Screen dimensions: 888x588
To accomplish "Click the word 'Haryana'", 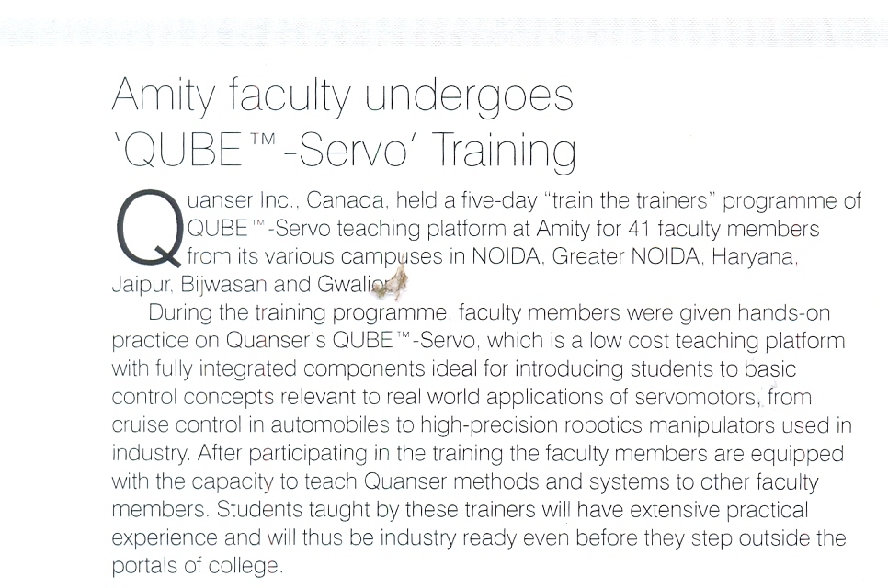I will pyautogui.click(x=754, y=257).
